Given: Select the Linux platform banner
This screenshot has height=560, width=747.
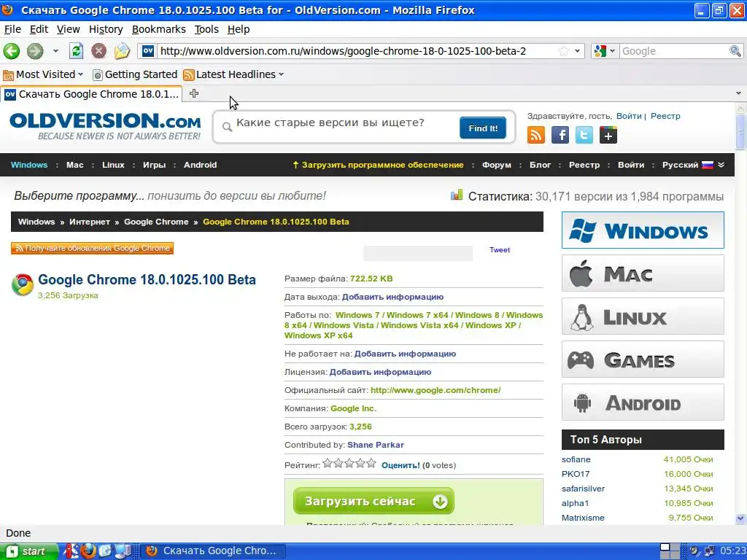Looking at the screenshot, I should pos(643,316).
